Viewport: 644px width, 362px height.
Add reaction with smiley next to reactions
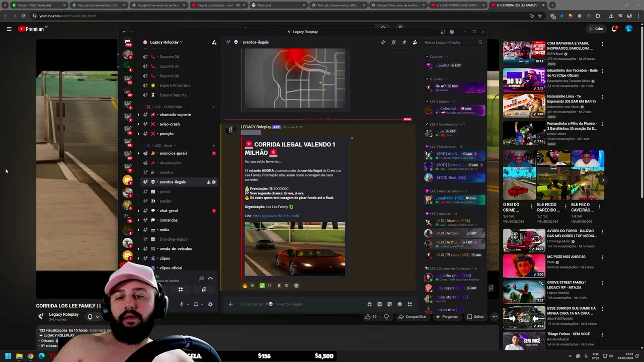pos(296,286)
